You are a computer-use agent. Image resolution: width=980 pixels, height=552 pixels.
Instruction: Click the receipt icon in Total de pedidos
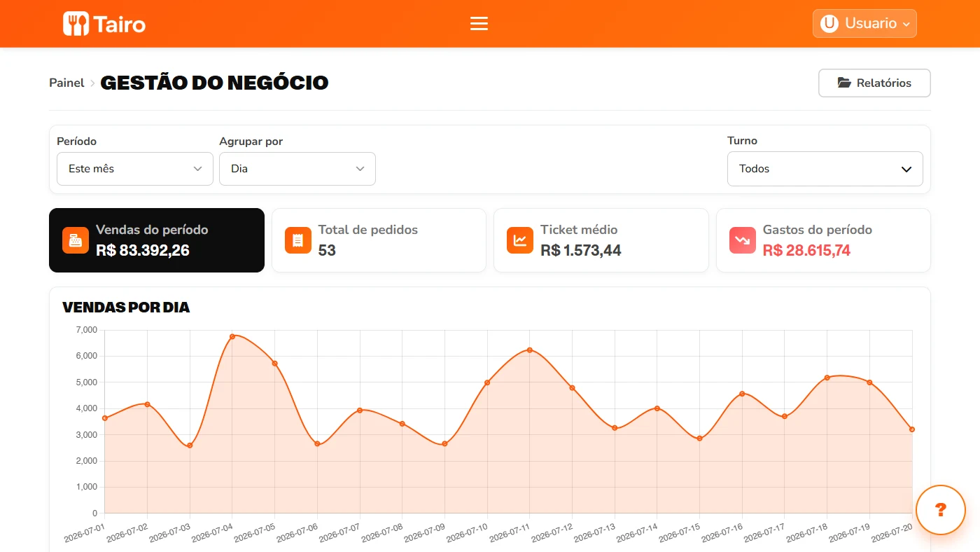[298, 240]
